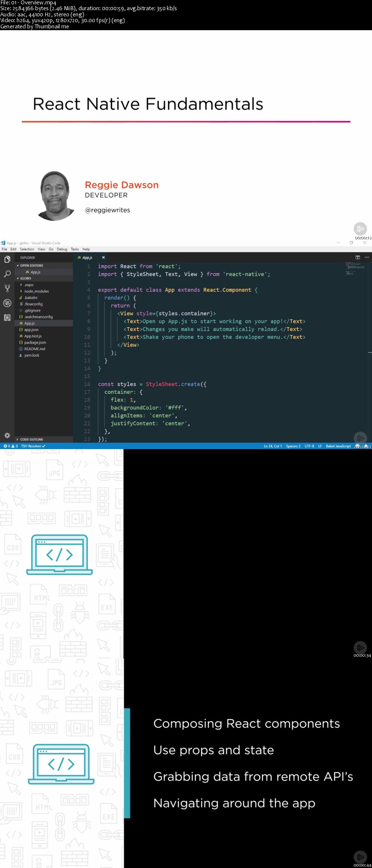Open the Explorer view in activity bar
Screen dimensions: 372x868
tap(7, 260)
